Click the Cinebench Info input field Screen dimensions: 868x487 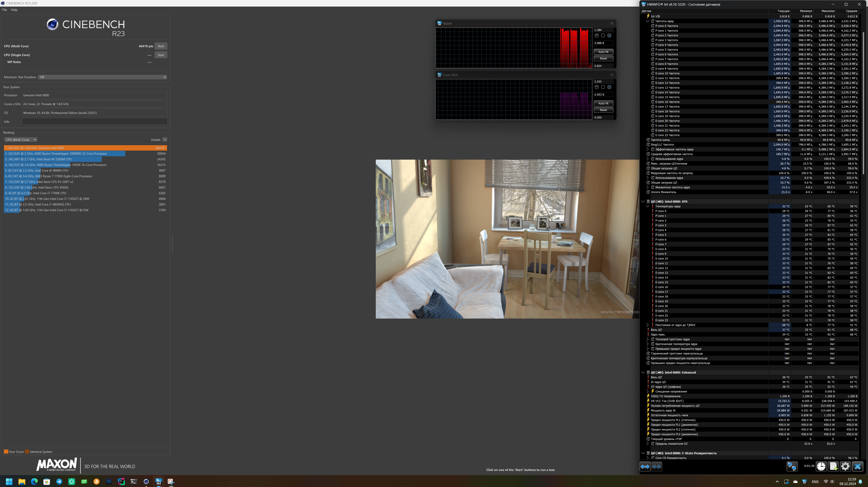point(94,122)
